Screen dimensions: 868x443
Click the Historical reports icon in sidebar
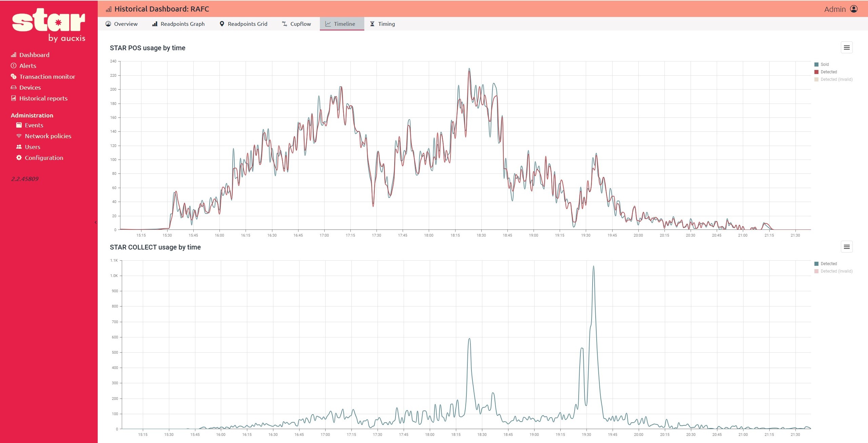point(14,98)
